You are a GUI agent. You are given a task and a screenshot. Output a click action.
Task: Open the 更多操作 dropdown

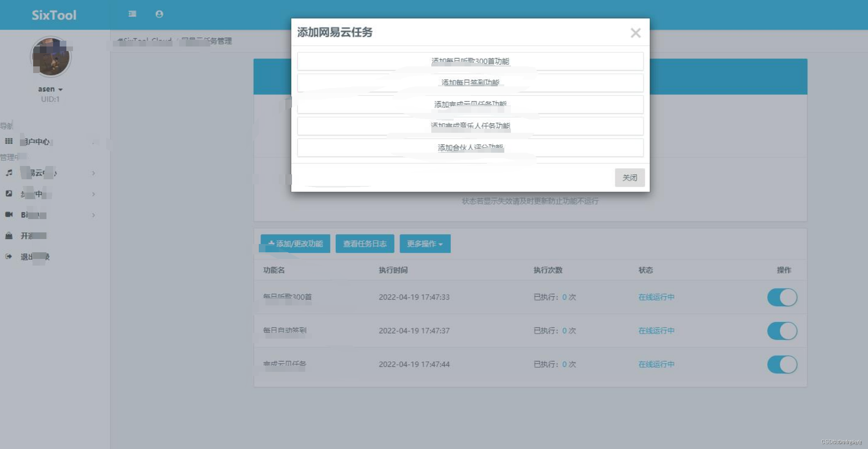[425, 244]
